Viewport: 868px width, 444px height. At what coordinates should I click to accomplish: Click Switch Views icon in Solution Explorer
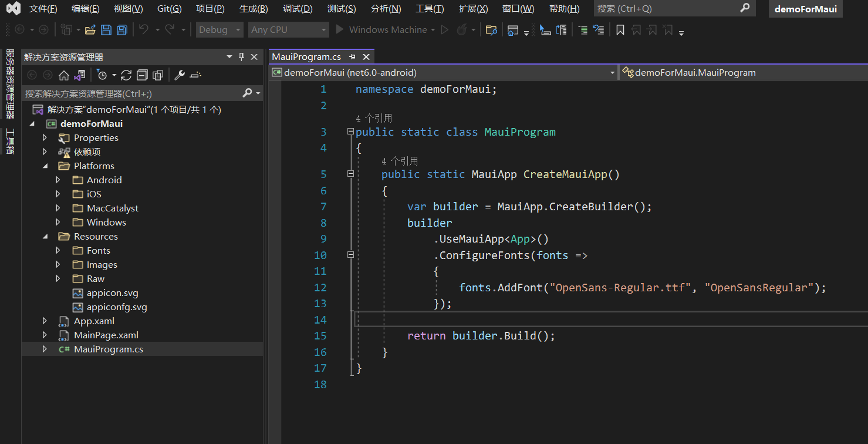[80, 75]
